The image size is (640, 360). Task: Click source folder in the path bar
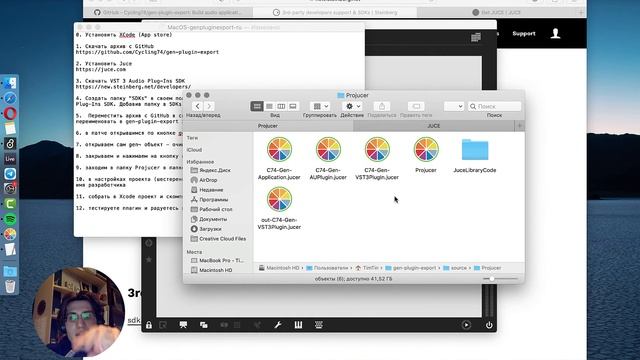(x=455, y=268)
